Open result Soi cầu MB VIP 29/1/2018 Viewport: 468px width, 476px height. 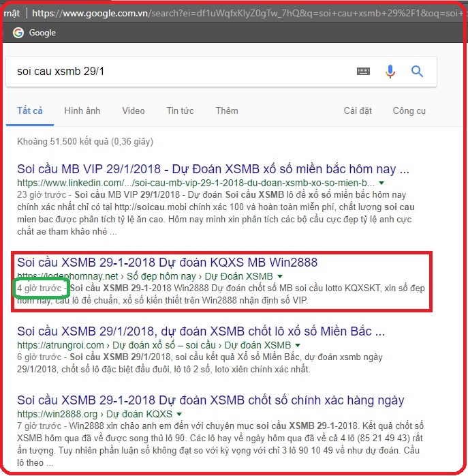[x=213, y=169]
